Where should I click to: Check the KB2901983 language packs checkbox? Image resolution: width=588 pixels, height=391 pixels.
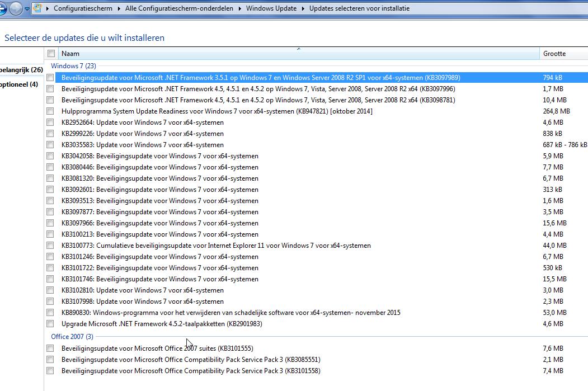50,323
